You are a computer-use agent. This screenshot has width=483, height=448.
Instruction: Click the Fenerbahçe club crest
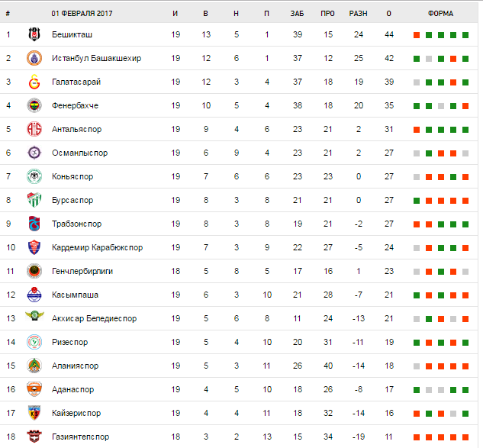click(x=34, y=105)
